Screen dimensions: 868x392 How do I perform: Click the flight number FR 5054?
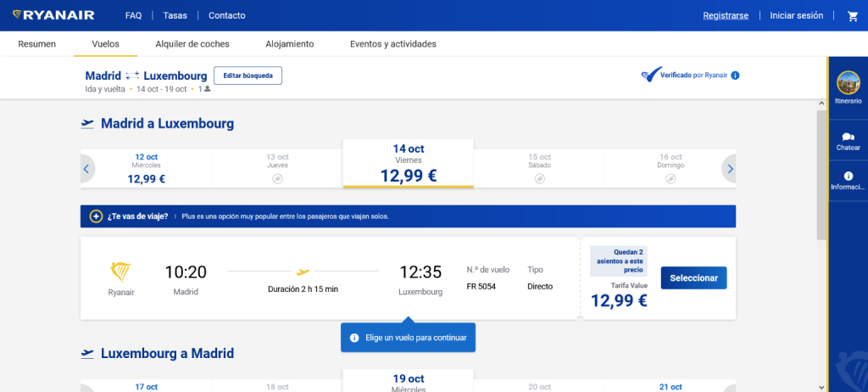tap(481, 287)
